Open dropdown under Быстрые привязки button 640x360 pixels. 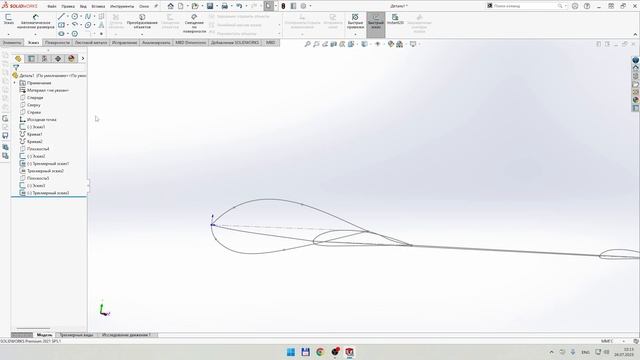[355, 34]
